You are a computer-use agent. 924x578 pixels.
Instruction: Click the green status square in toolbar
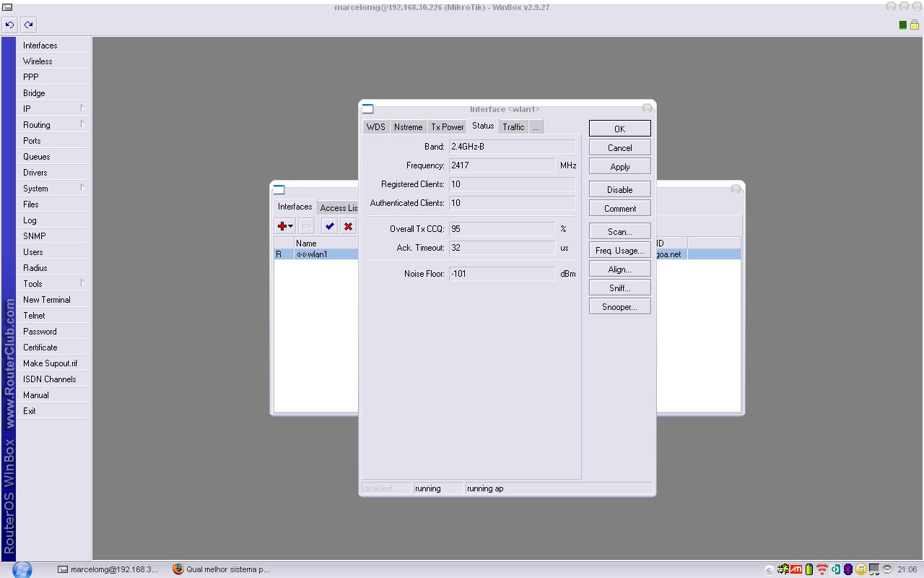coord(902,25)
